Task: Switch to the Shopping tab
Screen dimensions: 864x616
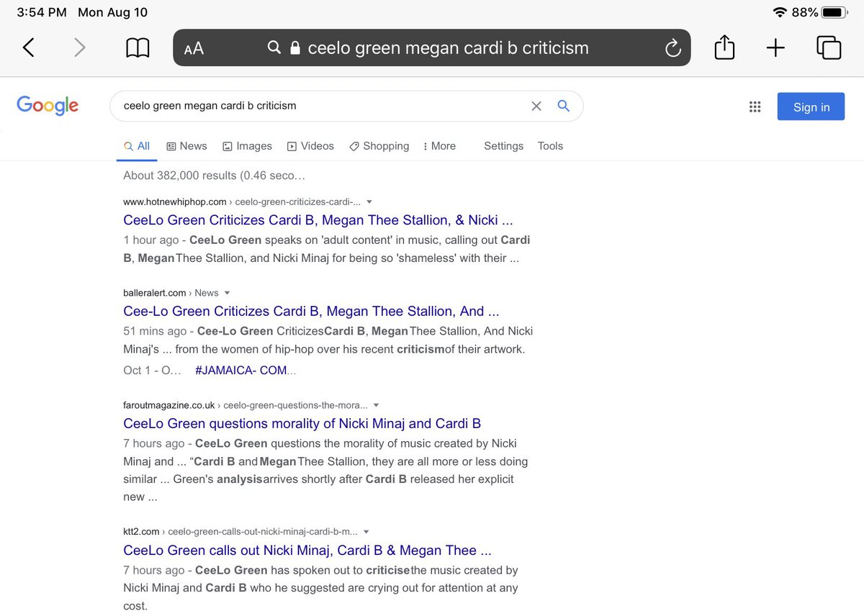Action: (x=379, y=146)
